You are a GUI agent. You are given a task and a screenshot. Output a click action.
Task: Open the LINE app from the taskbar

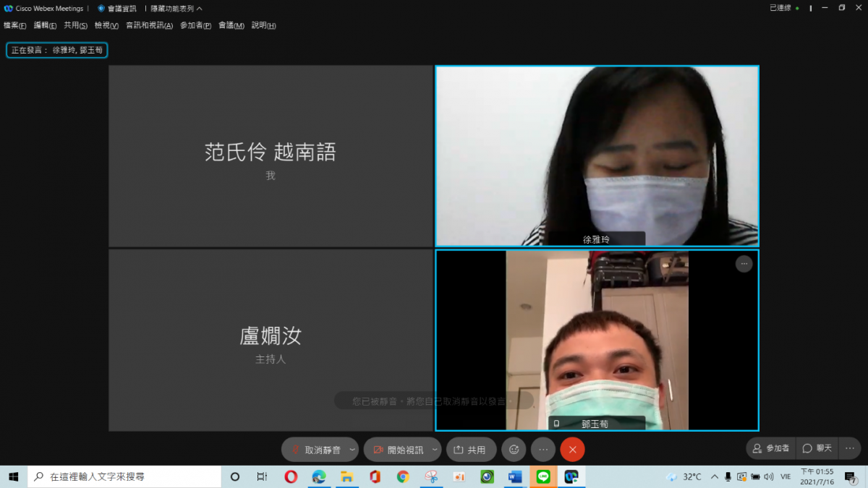click(x=543, y=476)
